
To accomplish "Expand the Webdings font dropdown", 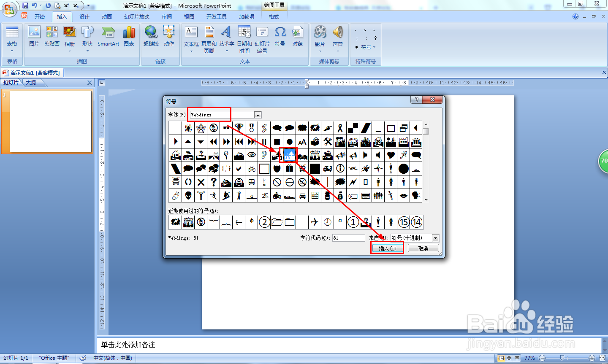I will 258,115.
